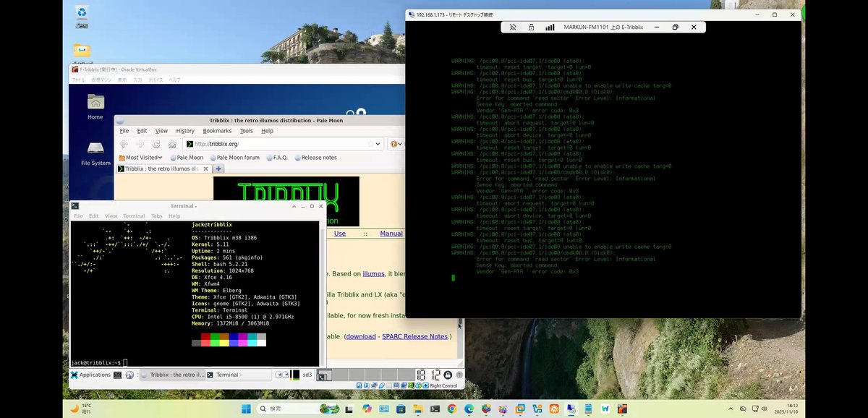Click red color block in neofetch output
Viewport: 868px width, 418px height.
click(x=205, y=336)
